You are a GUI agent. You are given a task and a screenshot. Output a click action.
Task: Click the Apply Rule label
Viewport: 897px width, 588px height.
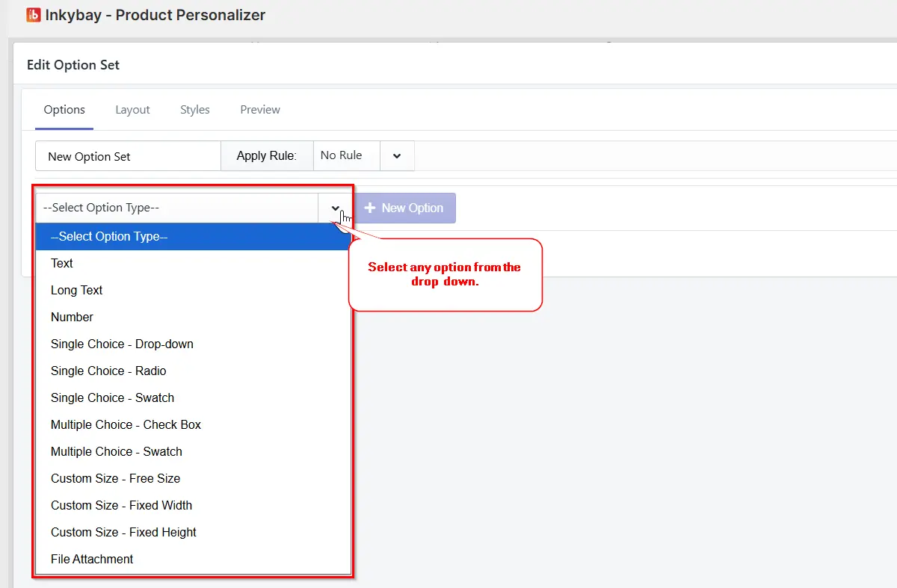tap(266, 156)
